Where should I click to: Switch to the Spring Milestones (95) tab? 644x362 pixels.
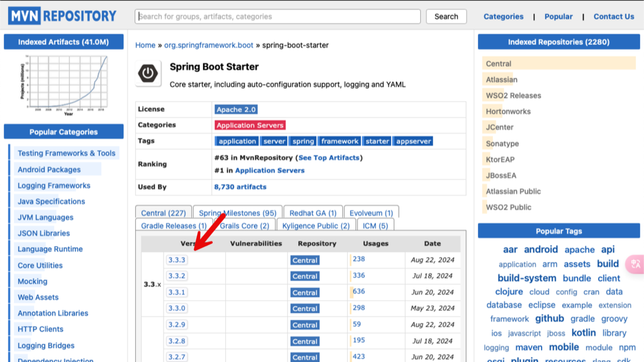(237, 213)
